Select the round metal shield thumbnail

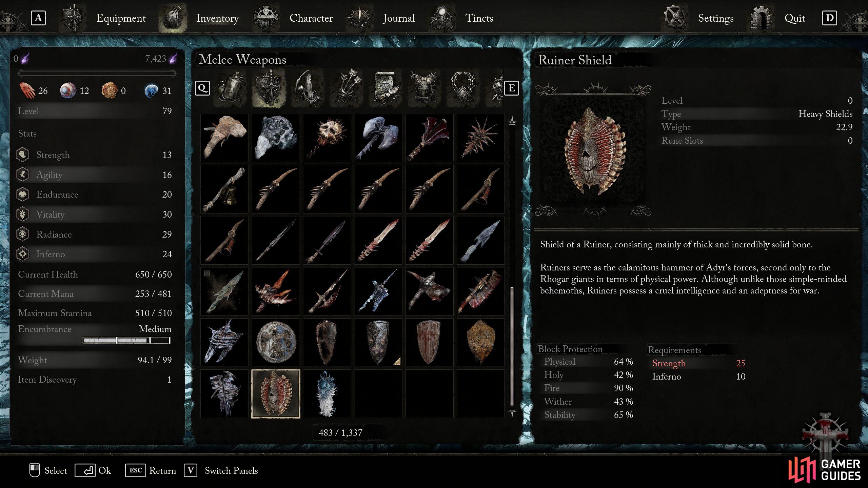(276, 342)
